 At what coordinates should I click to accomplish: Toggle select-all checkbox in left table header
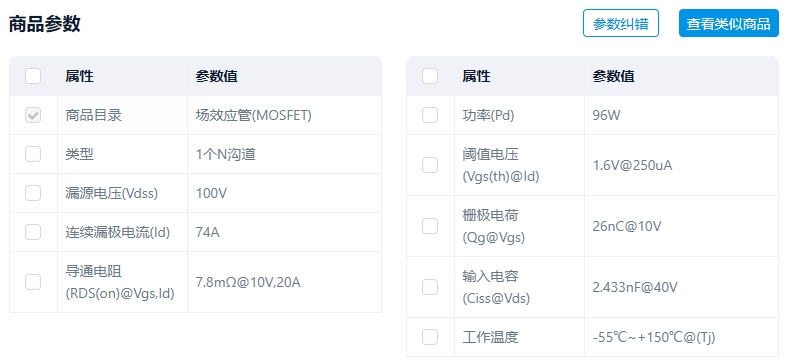click(x=33, y=76)
